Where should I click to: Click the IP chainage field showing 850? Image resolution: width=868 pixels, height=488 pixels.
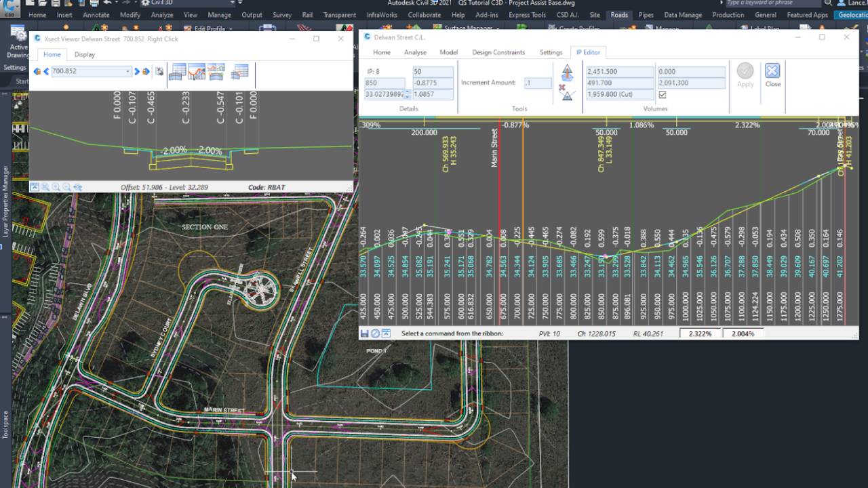[384, 83]
